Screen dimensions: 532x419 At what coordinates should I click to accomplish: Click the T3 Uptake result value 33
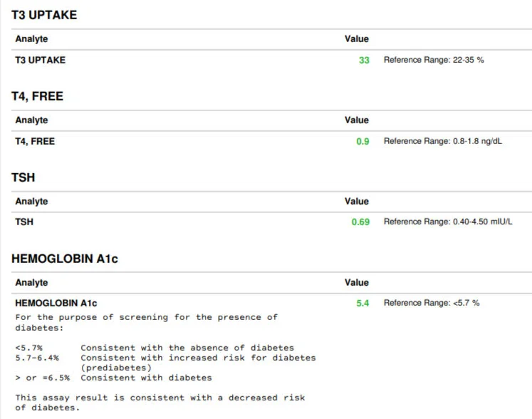point(364,61)
